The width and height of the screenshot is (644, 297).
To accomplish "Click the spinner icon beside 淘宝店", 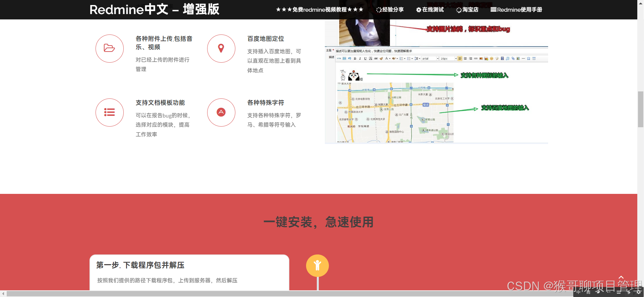I will click(x=459, y=10).
